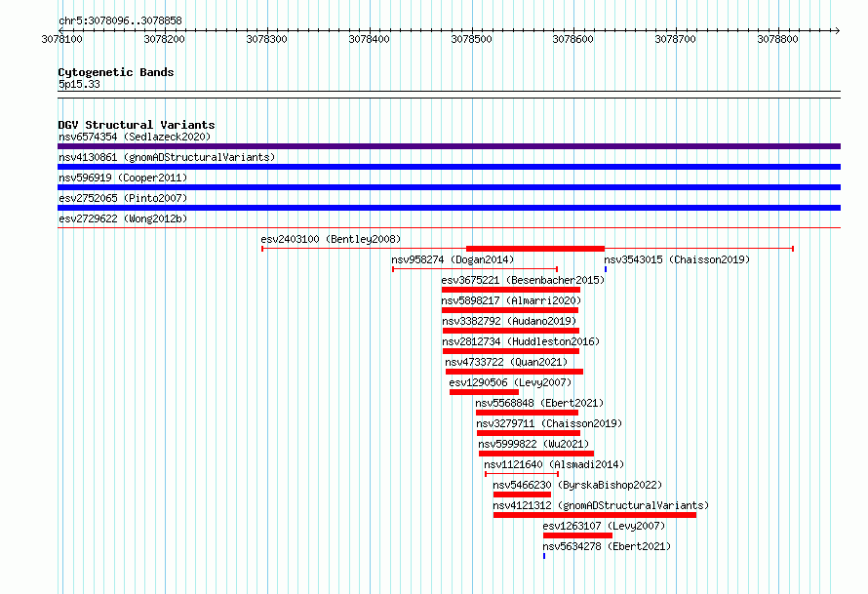Open the nsv3279711 (Chaisson2019) label
Screen dimensions: 868x594
click(548, 423)
